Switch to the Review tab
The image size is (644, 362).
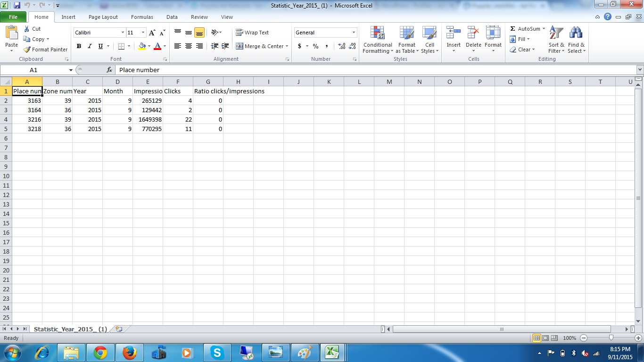pos(199,17)
